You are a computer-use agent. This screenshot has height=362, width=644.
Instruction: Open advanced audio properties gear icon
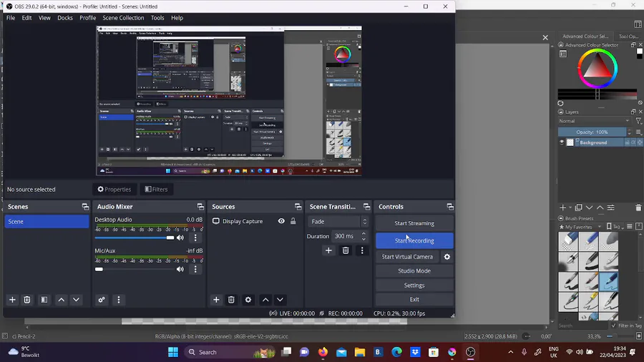(102, 300)
